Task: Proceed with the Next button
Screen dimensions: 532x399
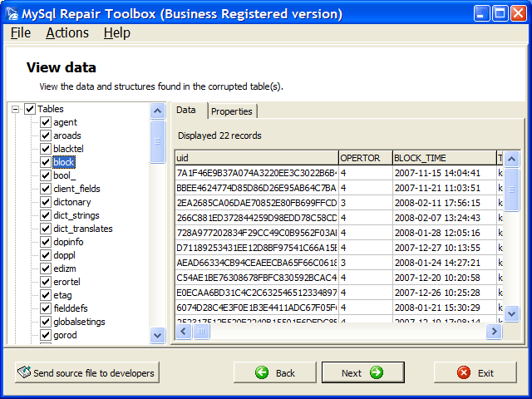Action: pos(363,372)
